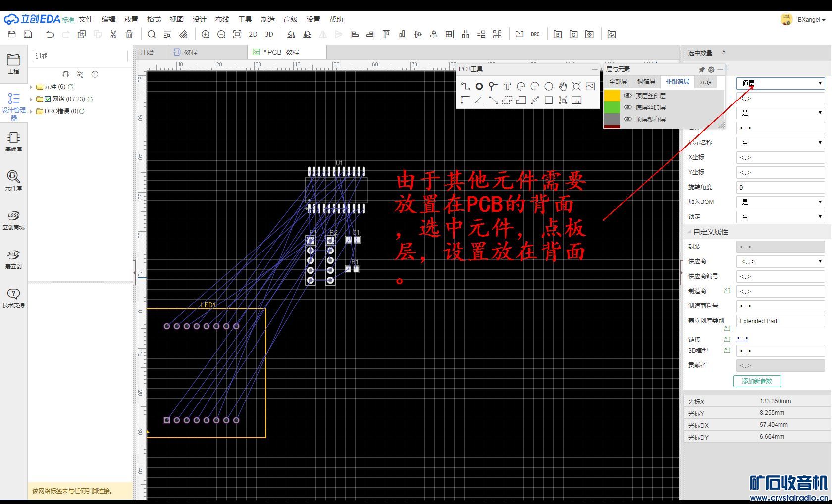Click the yellow 顶层丝印层 color swatch
This screenshot has height=504, width=832.
pyautogui.click(x=612, y=96)
